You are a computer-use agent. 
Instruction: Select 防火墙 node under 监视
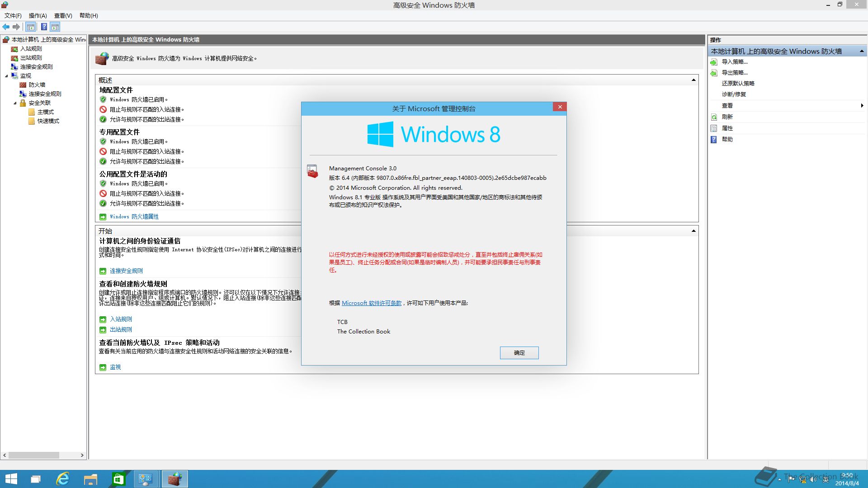click(37, 85)
